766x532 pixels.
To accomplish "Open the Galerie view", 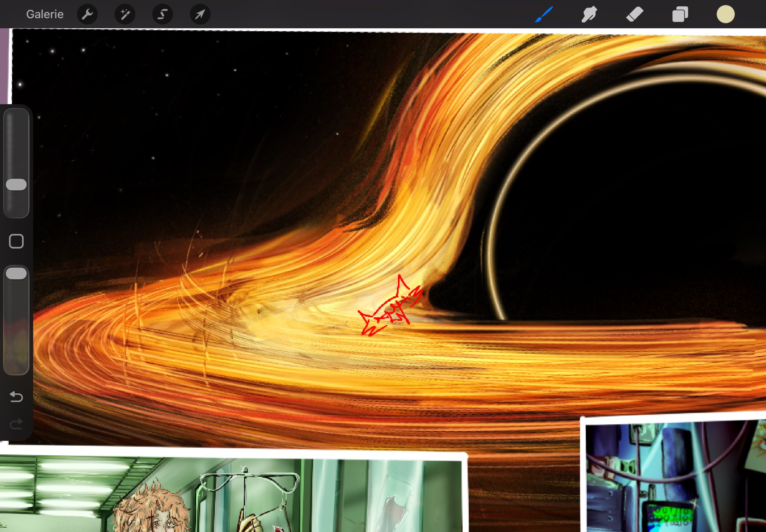I will [x=45, y=14].
